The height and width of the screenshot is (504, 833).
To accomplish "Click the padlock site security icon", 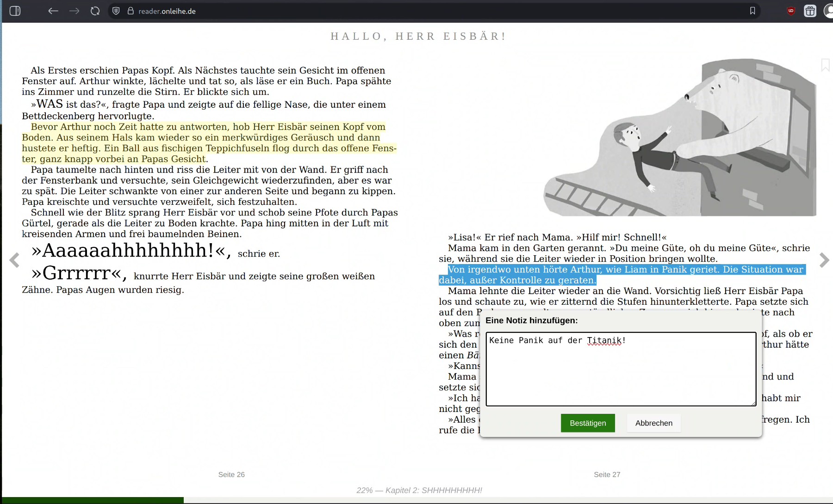I will [131, 11].
